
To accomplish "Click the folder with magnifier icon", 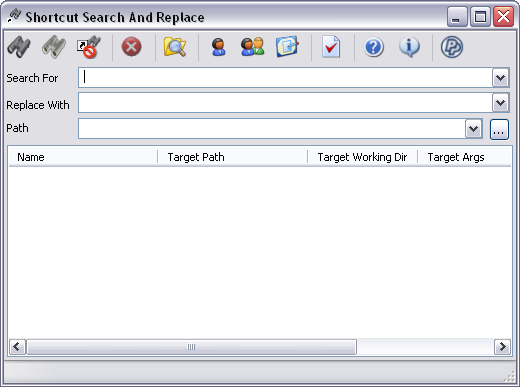I will tap(175, 47).
